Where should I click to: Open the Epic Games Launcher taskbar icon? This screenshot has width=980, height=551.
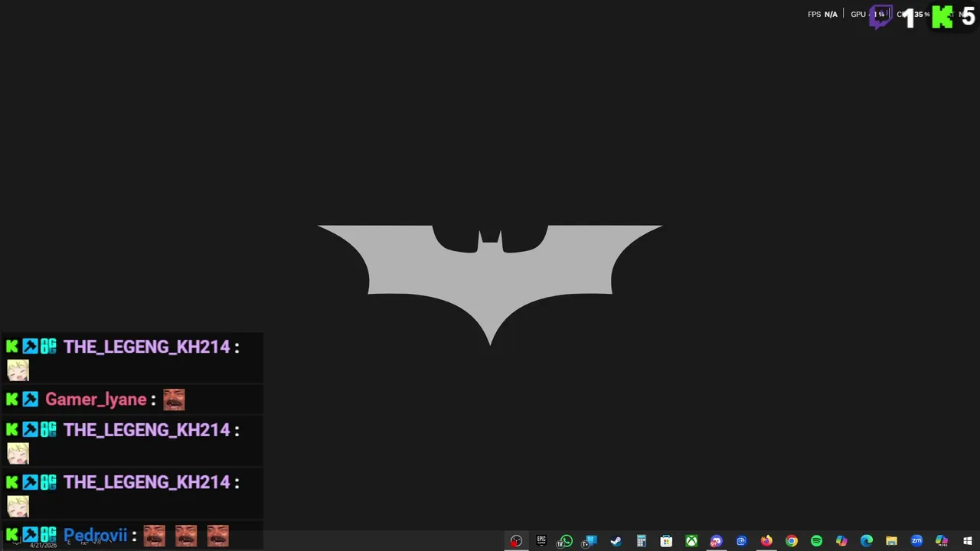(541, 540)
